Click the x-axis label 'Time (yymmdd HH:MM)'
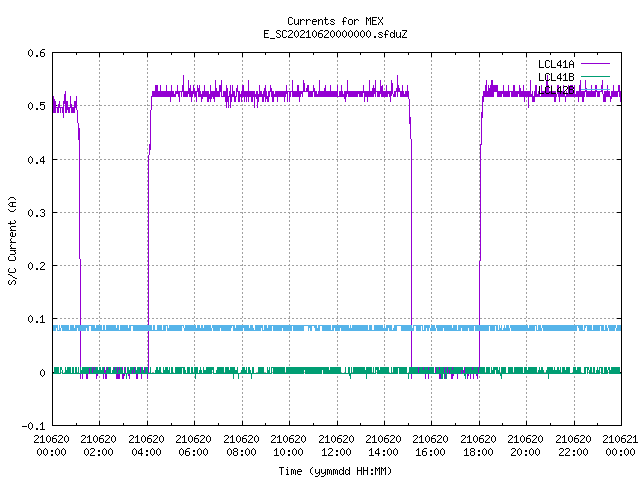 click(x=335, y=471)
